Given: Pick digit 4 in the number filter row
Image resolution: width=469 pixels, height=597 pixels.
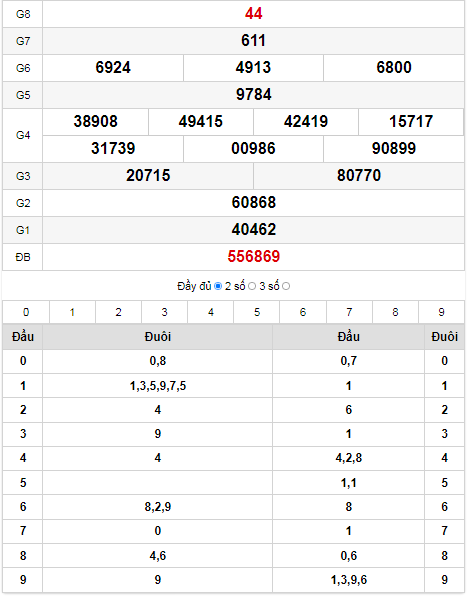Looking at the screenshot, I should pyautogui.click(x=211, y=313).
